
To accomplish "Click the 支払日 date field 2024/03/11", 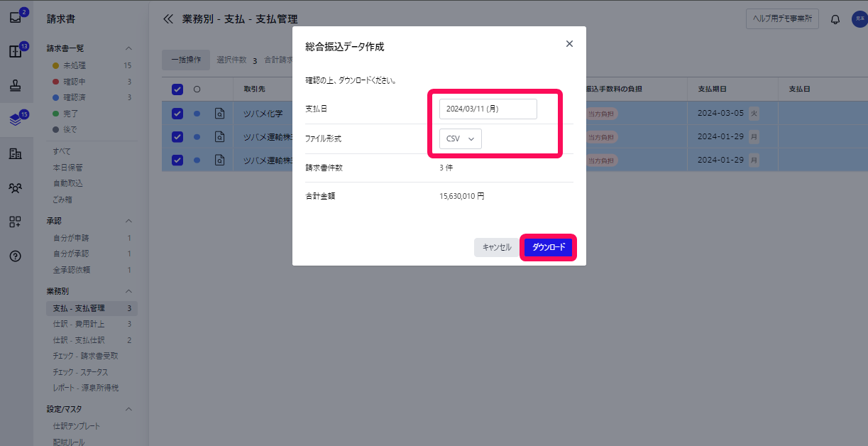I will click(488, 109).
